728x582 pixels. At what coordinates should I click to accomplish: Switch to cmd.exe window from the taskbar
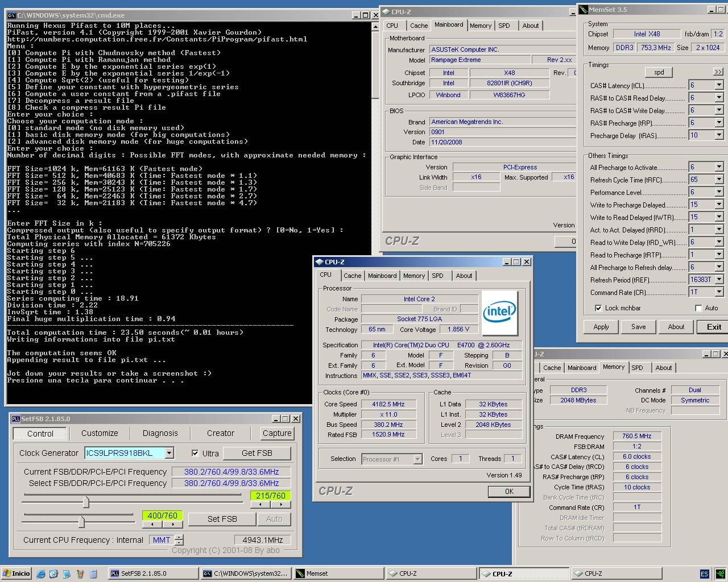(x=246, y=573)
